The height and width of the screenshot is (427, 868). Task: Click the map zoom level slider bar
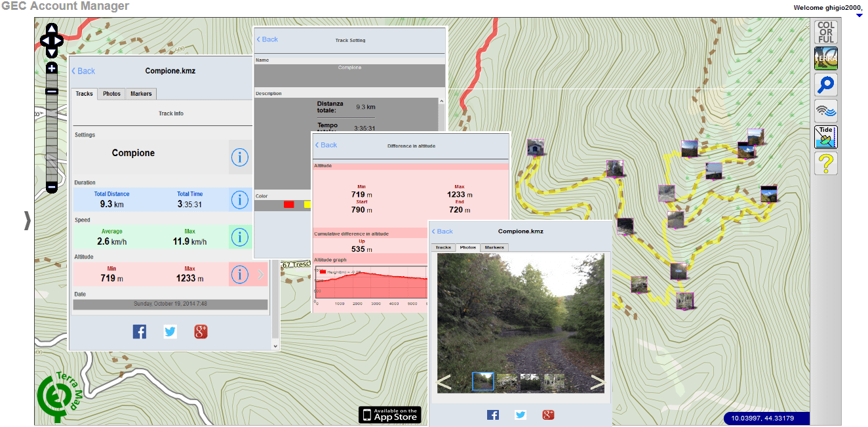[x=52, y=127]
